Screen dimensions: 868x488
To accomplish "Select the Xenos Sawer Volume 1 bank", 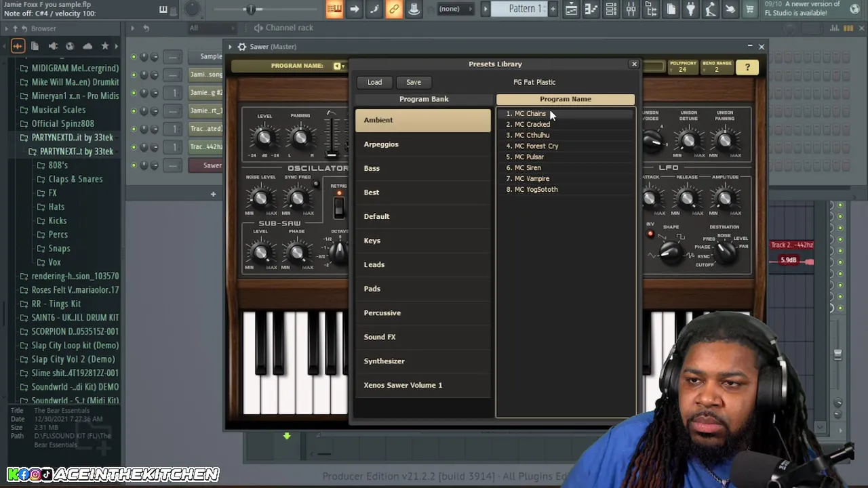I will point(423,385).
